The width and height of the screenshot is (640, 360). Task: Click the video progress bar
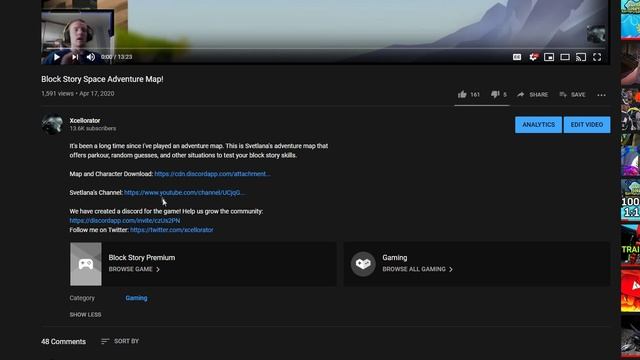325,49
